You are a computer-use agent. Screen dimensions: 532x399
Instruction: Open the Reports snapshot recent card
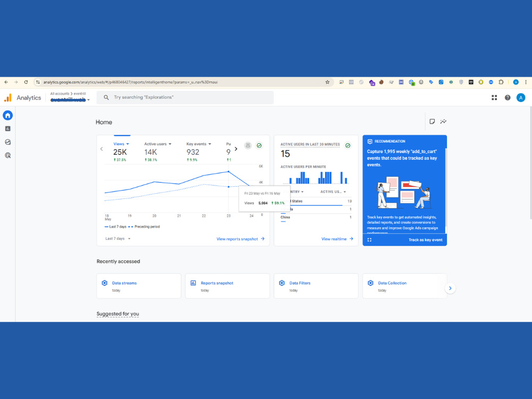click(227, 286)
